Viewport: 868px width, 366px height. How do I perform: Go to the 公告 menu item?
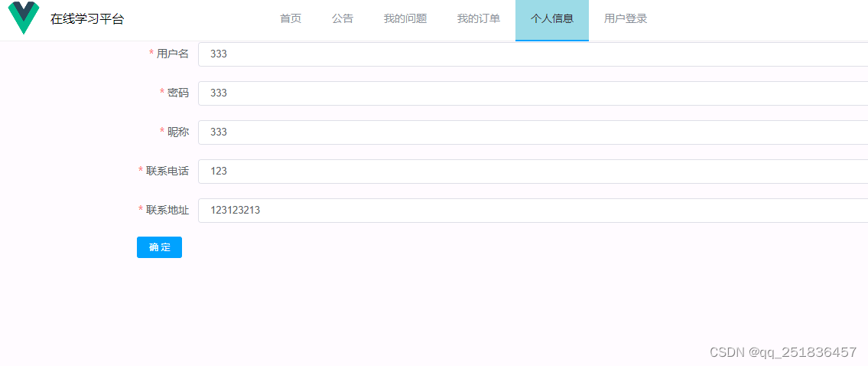click(343, 19)
